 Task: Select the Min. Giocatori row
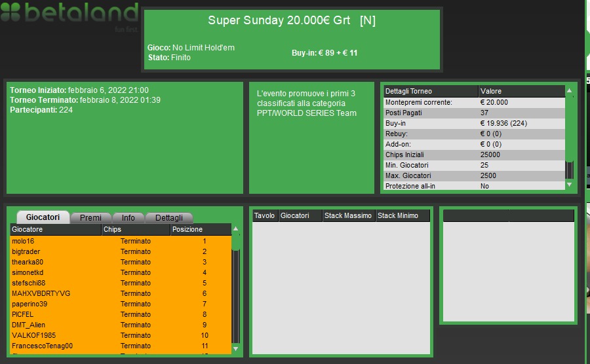(x=474, y=165)
